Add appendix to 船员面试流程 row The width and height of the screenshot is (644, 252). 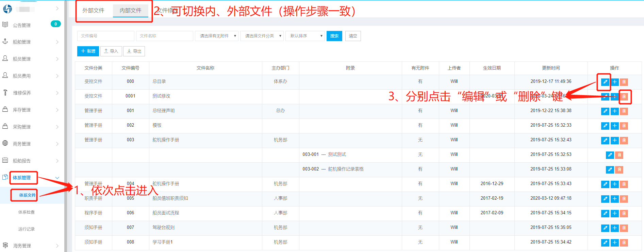pos(614,213)
